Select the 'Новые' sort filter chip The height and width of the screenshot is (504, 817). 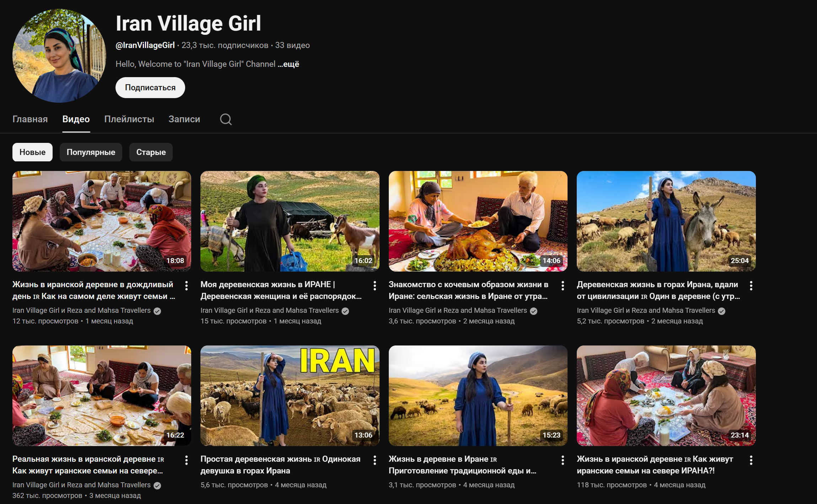click(x=32, y=152)
